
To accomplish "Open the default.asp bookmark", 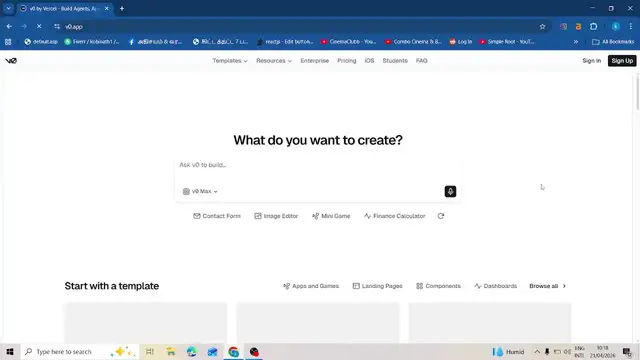I will (41, 42).
